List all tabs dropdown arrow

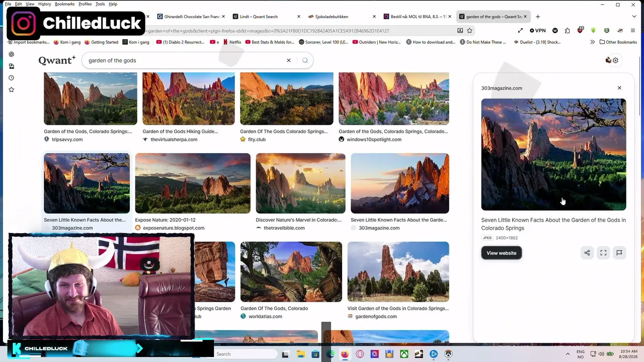[633, 17]
